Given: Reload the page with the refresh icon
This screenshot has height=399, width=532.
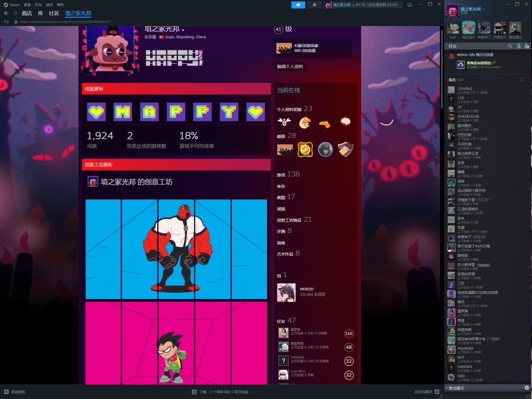Looking at the screenshot, I should [6, 21].
